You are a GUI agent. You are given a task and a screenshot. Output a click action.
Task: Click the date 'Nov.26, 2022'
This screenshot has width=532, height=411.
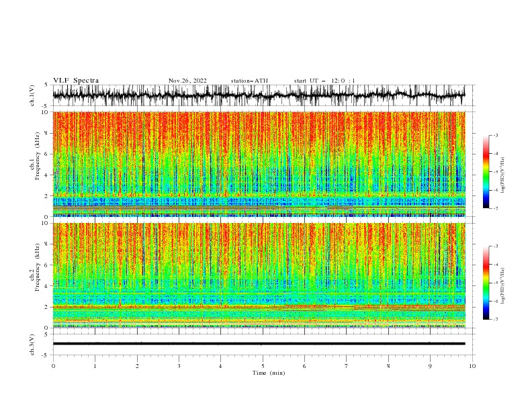187,81
